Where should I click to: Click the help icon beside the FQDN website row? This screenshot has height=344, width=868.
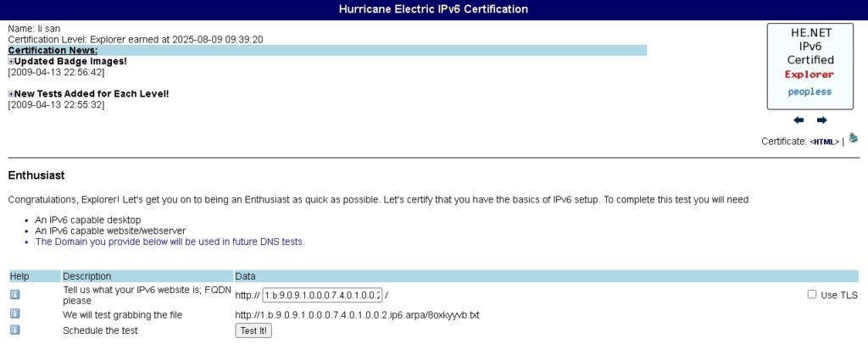click(14, 295)
